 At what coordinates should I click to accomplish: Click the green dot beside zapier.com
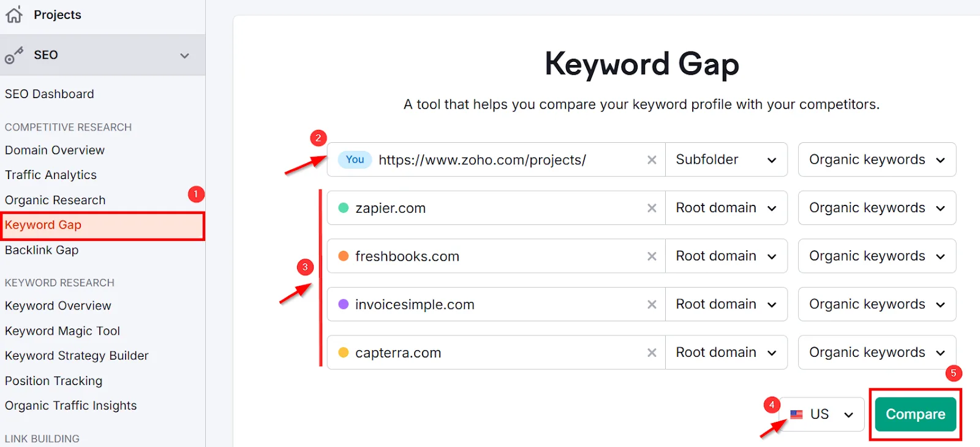(x=344, y=208)
